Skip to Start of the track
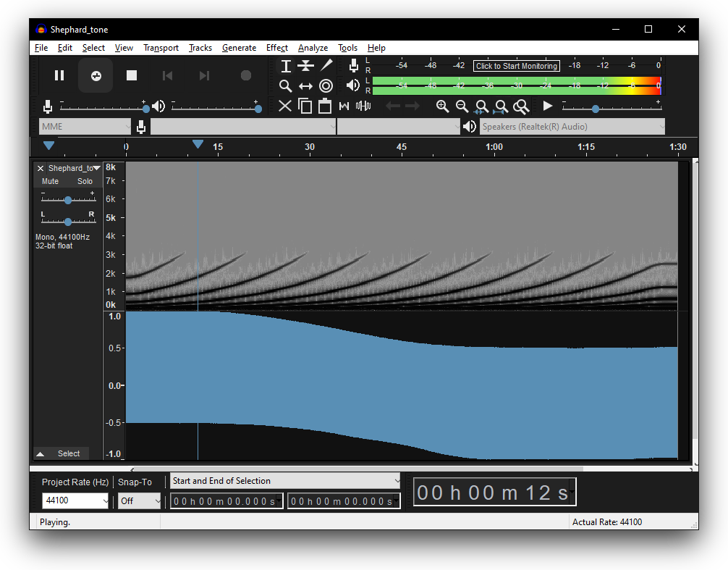The width and height of the screenshot is (728, 570). tap(168, 75)
